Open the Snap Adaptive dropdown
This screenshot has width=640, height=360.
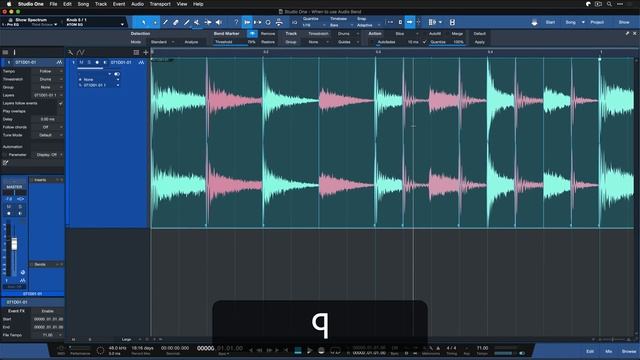pos(368,25)
